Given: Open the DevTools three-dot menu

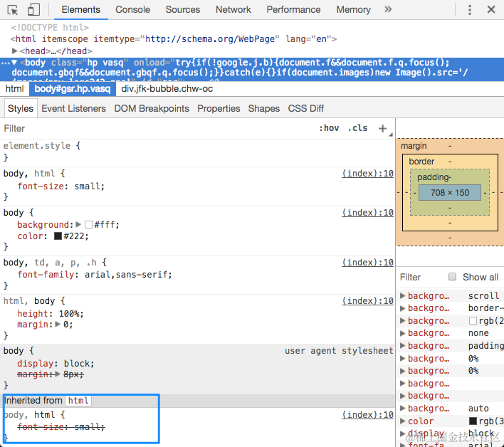Looking at the screenshot, I should [470, 10].
